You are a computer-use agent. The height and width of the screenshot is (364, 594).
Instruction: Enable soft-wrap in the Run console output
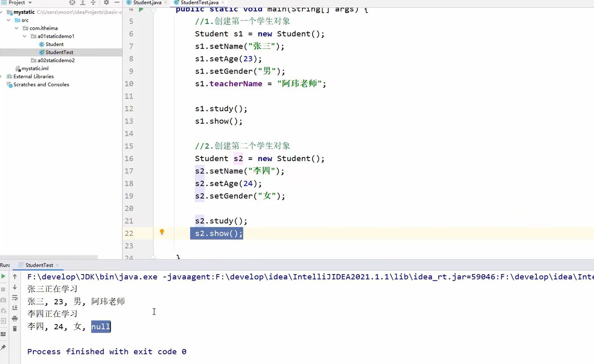pyautogui.click(x=15, y=298)
